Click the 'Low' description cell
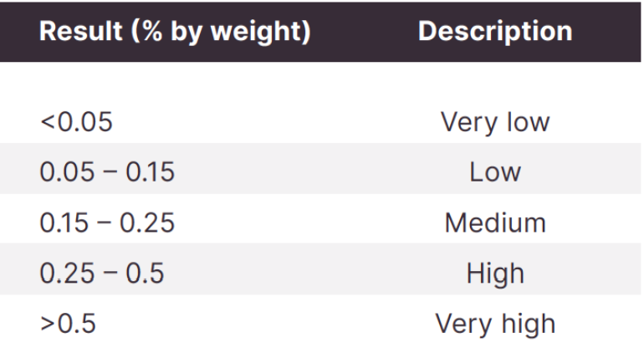The width and height of the screenshot is (644, 353). click(x=495, y=171)
